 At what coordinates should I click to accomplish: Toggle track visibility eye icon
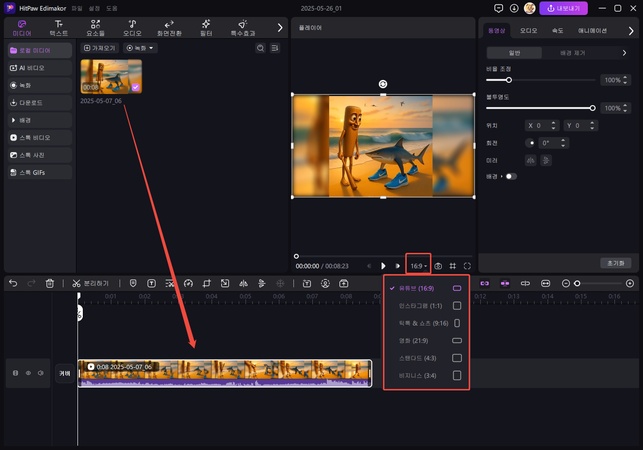28,373
